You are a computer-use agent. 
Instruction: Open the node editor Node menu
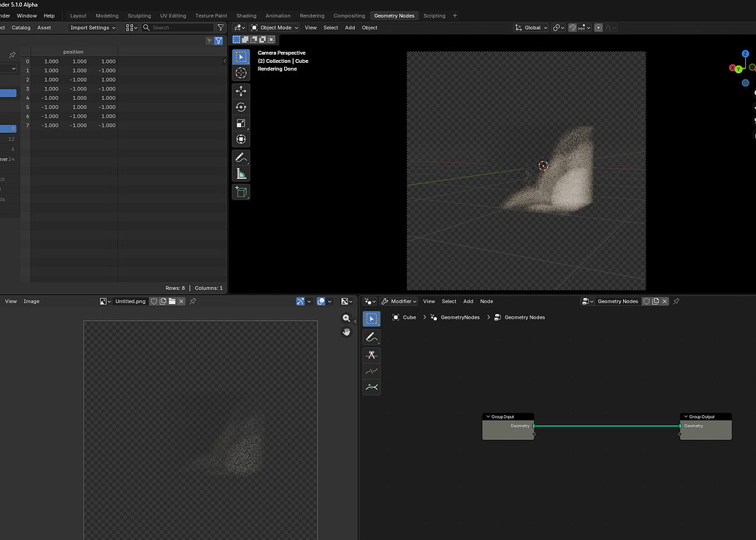coord(486,301)
